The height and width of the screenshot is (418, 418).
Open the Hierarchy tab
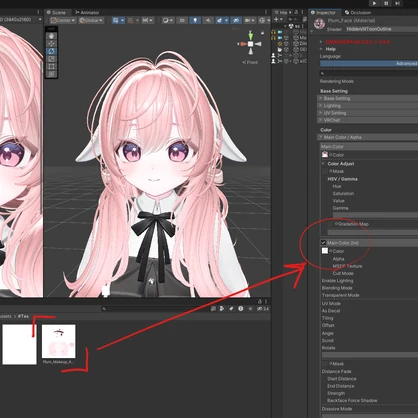281,12
